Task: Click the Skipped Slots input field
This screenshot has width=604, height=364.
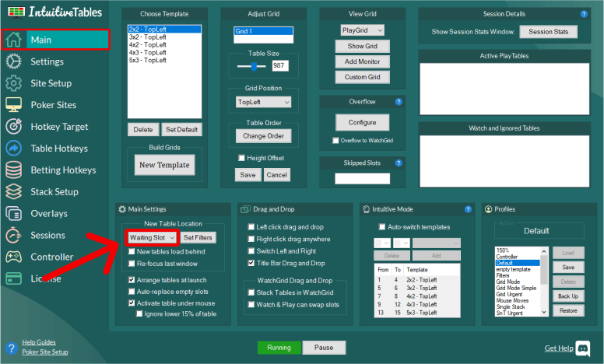Action: [362, 179]
